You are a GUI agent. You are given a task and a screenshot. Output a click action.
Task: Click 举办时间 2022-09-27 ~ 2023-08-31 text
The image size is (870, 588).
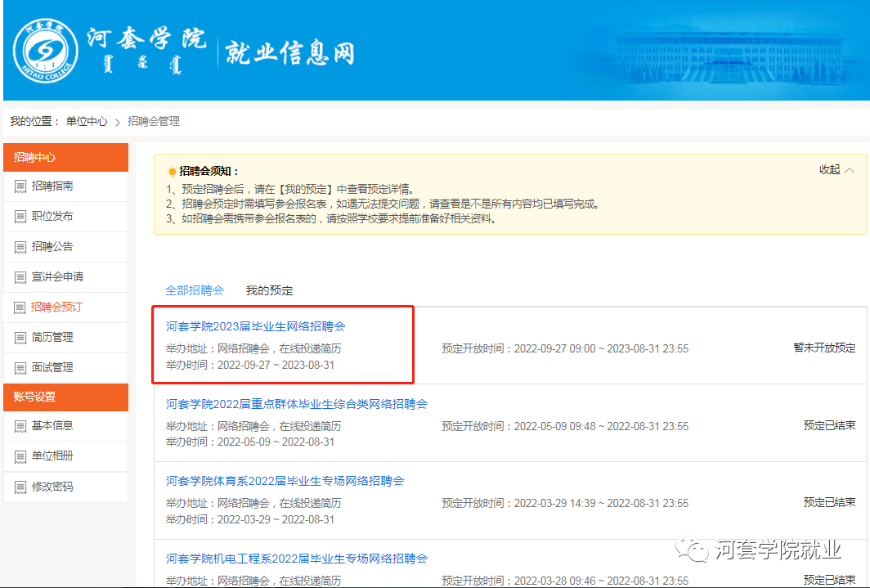click(x=250, y=365)
